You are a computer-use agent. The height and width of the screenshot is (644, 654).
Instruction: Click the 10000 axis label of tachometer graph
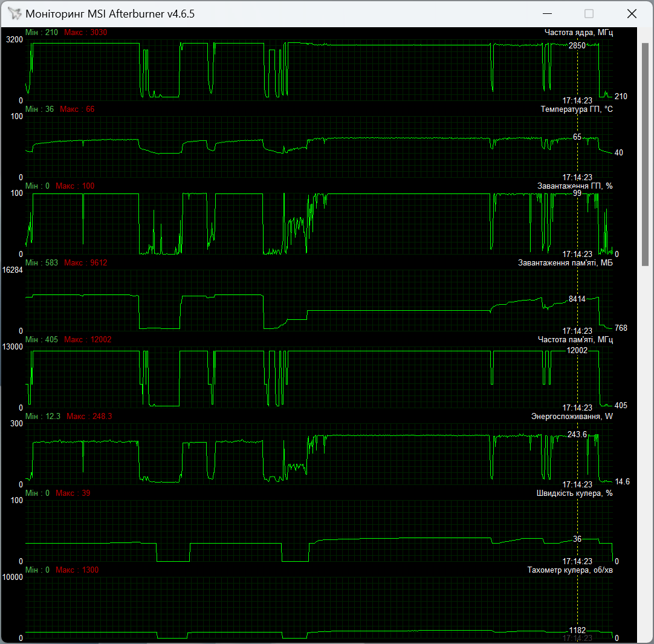point(13,577)
